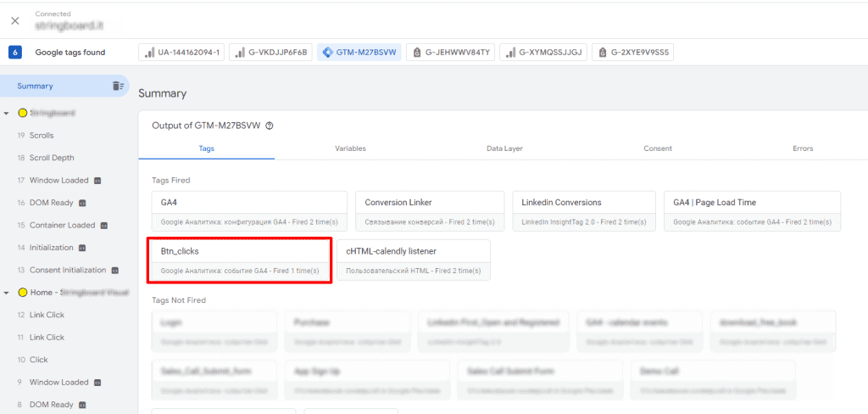Screen dimensions: 868x414
Task: Click the 'Summary' page heading
Action: tap(162, 93)
